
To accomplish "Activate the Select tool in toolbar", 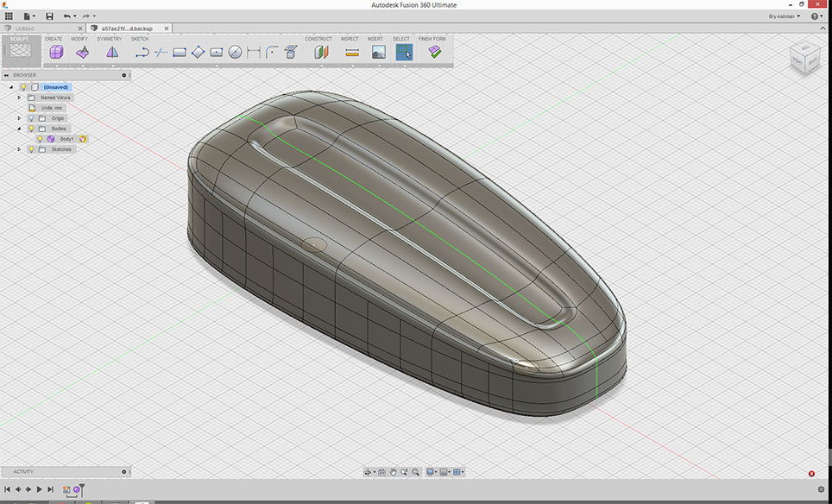I will point(404,52).
